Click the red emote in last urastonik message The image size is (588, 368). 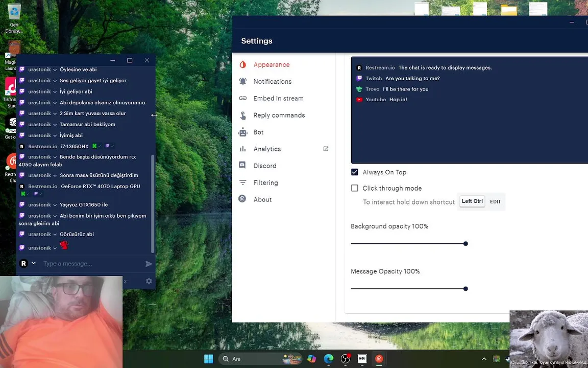coord(64,245)
